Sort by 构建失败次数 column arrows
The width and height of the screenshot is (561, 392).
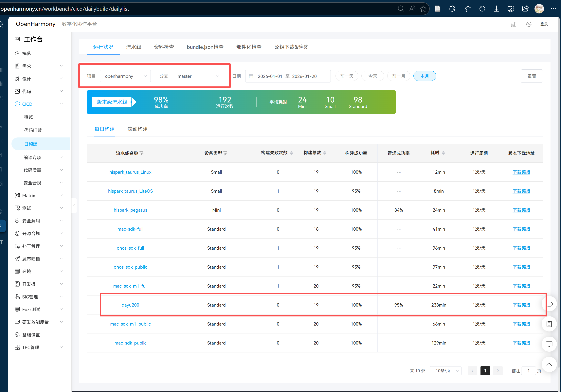(291, 153)
